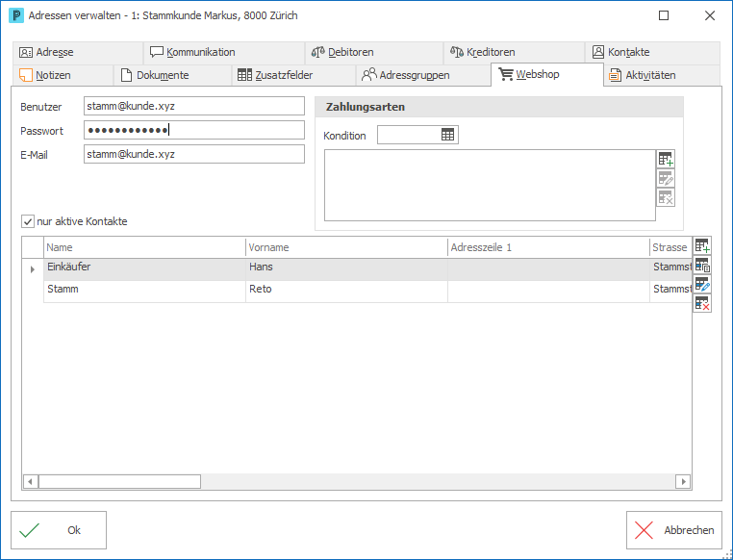Open the Notizen tab
Screen dimensions: 733x560
coord(63,75)
